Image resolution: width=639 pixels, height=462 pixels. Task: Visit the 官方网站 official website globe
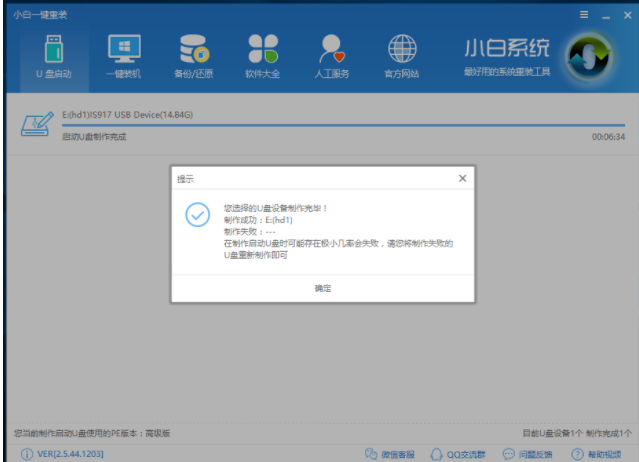[401, 56]
